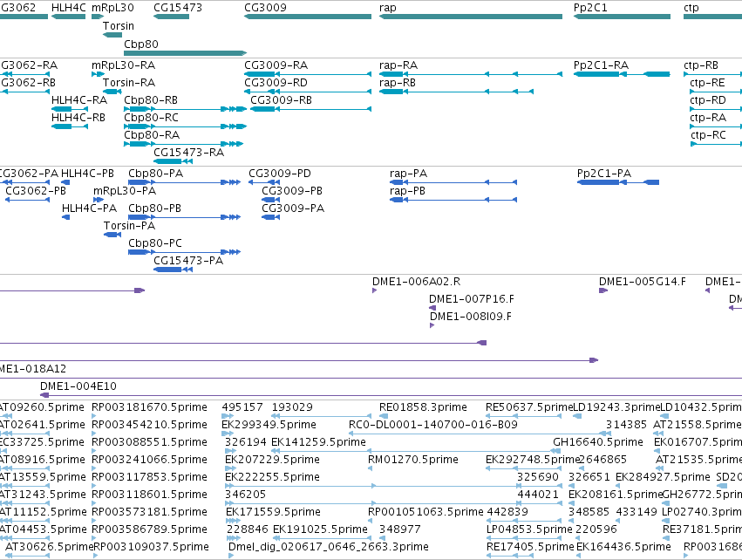Screen dimensions: 742x560
Task: Click the CG3009 gene bar
Action: pos(308,17)
